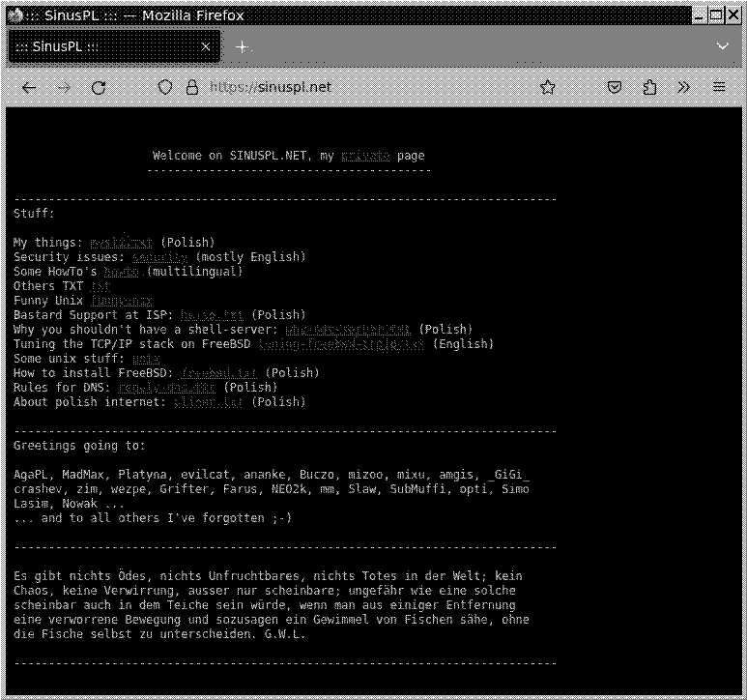This screenshot has height=700, width=747.
Task: Click the forward navigation arrow
Action: click(64, 88)
